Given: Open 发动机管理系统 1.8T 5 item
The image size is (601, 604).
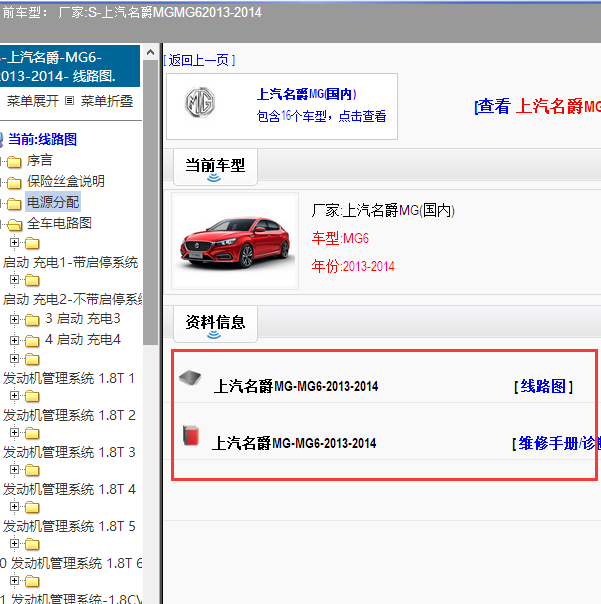Looking at the screenshot, I should (x=69, y=526).
